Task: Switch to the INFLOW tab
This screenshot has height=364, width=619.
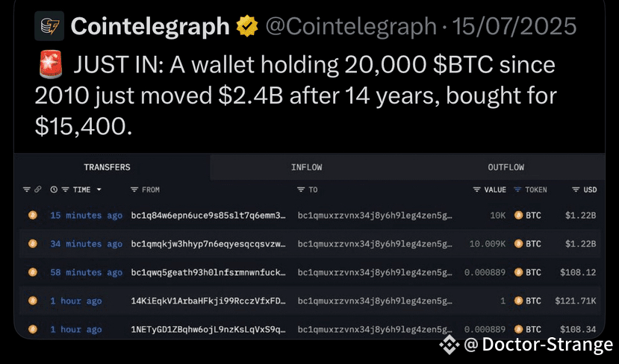Action: tap(306, 167)
